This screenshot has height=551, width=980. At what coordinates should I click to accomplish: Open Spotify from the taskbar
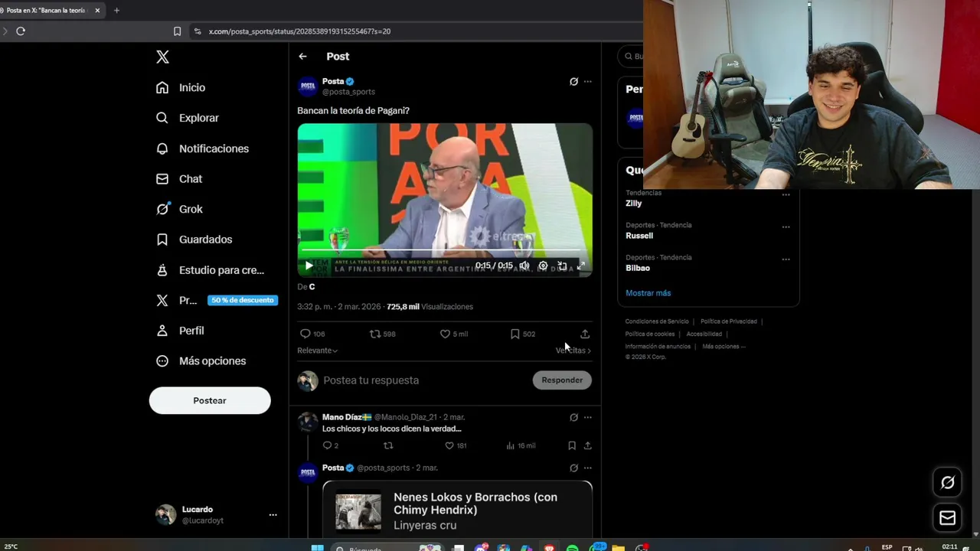coord(572,548)
